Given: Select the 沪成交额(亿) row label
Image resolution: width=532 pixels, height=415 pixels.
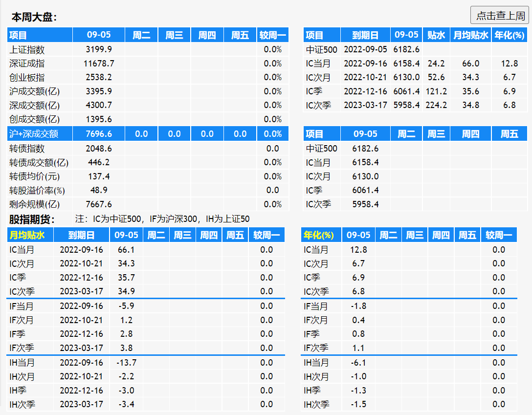Looking at the screenshot, I should tap(34, 91).
